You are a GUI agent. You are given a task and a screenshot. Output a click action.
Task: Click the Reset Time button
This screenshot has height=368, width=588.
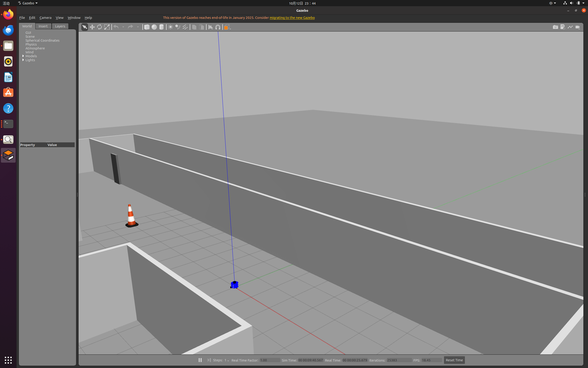[x=454, y=360]
